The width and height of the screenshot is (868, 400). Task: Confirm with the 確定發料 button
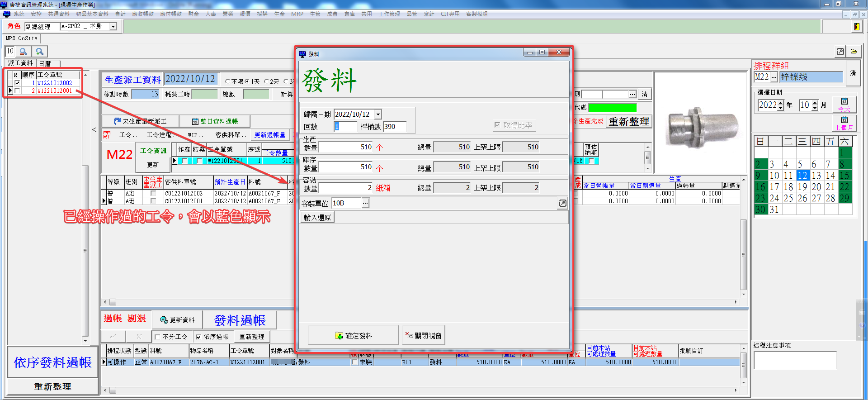[x=354, y=336]
